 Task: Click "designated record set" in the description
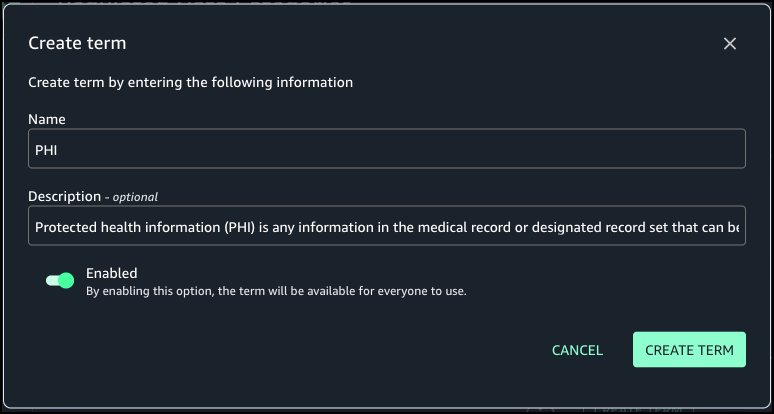(x=622, y=227)
